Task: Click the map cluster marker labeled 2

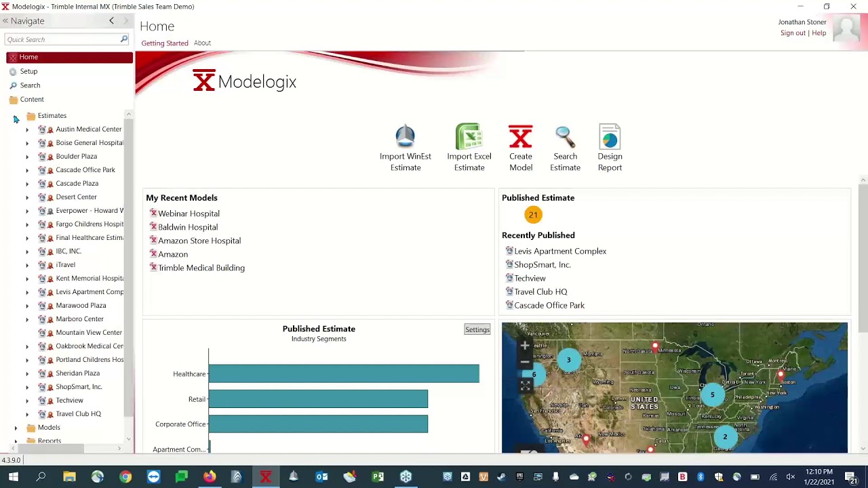Action: click(724, 436)
